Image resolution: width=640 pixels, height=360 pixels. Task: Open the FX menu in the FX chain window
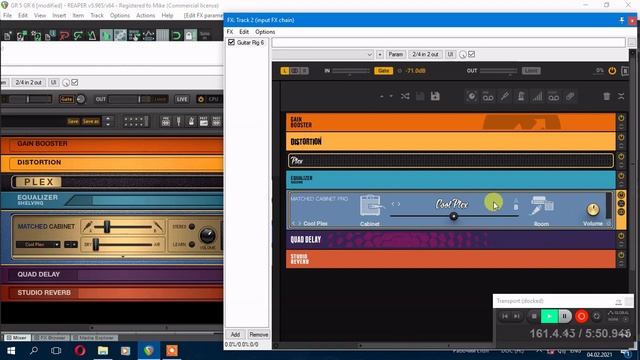tap(230, 31)
